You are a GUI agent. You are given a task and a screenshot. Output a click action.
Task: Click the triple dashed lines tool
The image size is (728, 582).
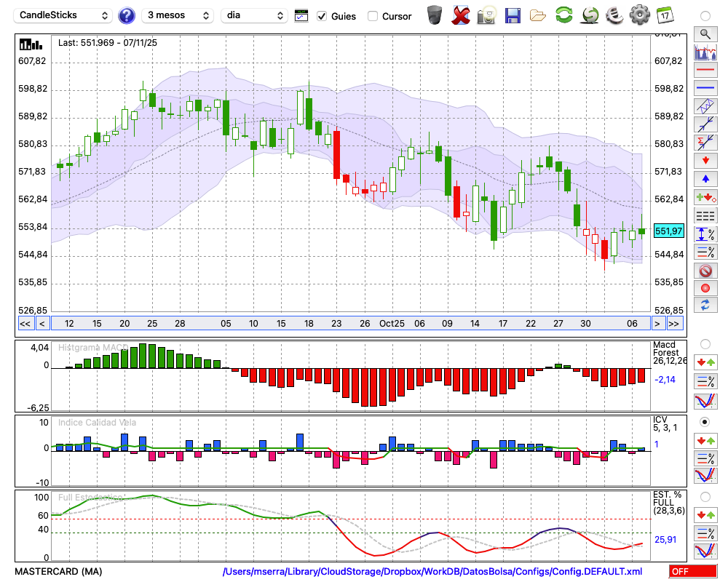tap(705, 216)
